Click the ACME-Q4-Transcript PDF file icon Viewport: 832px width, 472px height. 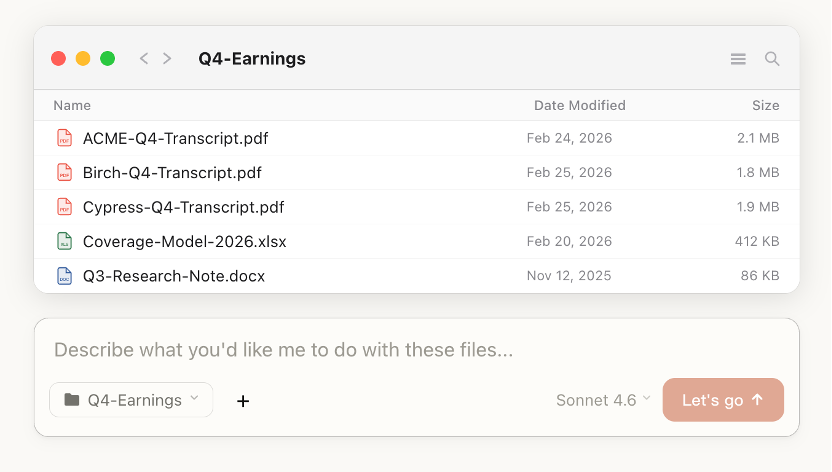(64, 138)
